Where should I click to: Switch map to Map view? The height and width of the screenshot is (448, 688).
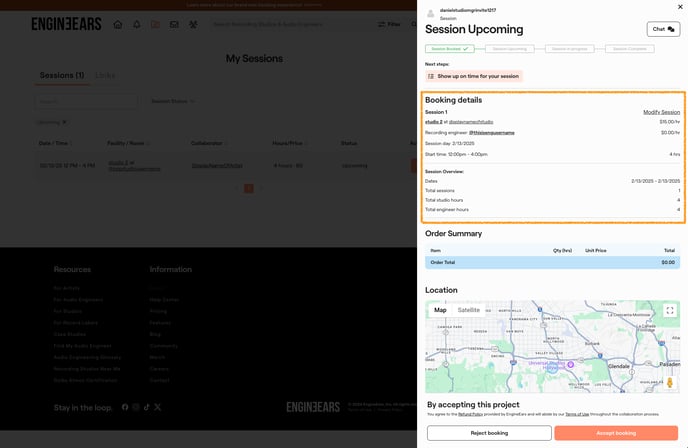tap(440, 310)
